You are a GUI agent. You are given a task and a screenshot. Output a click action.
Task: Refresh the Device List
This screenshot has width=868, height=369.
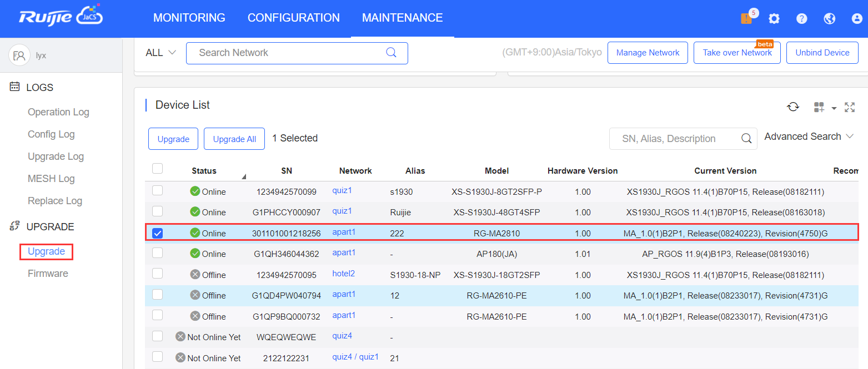[x=793, y=107]
